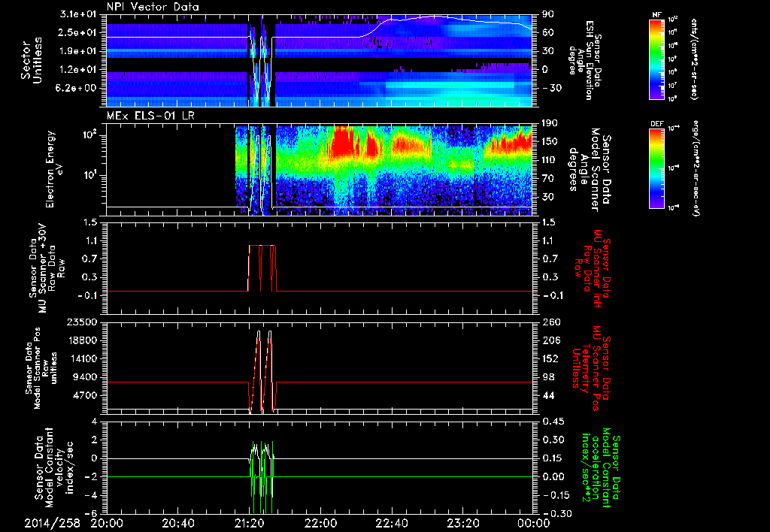
Task: Click the NF color scale bar
Action: [x=656, y=59]
